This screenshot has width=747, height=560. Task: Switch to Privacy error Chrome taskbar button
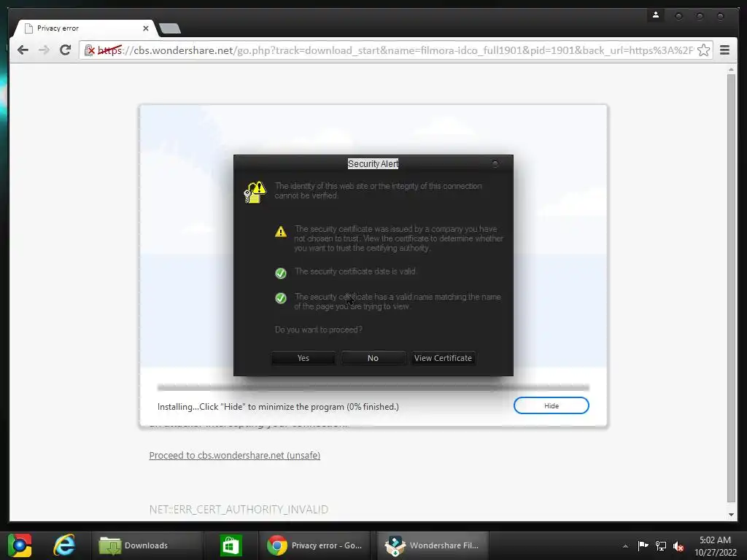tap(314, 545)
